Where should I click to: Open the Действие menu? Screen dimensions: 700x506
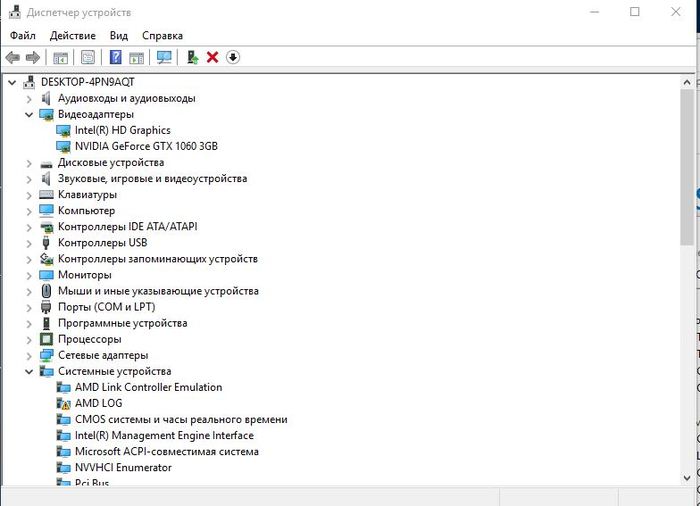click(72, 35)
